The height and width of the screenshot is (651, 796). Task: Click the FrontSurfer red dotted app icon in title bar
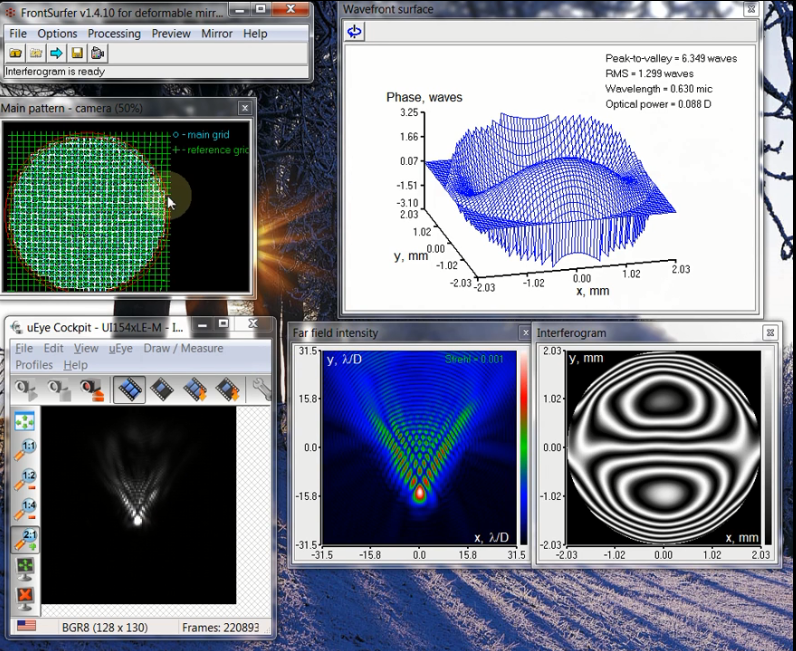(10, 13)
